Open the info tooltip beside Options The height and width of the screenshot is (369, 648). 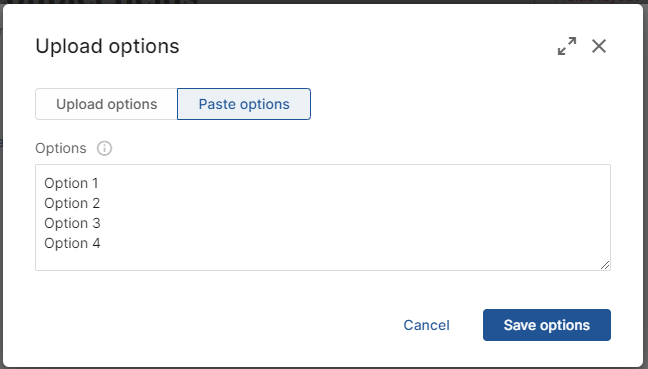(104, 148)
